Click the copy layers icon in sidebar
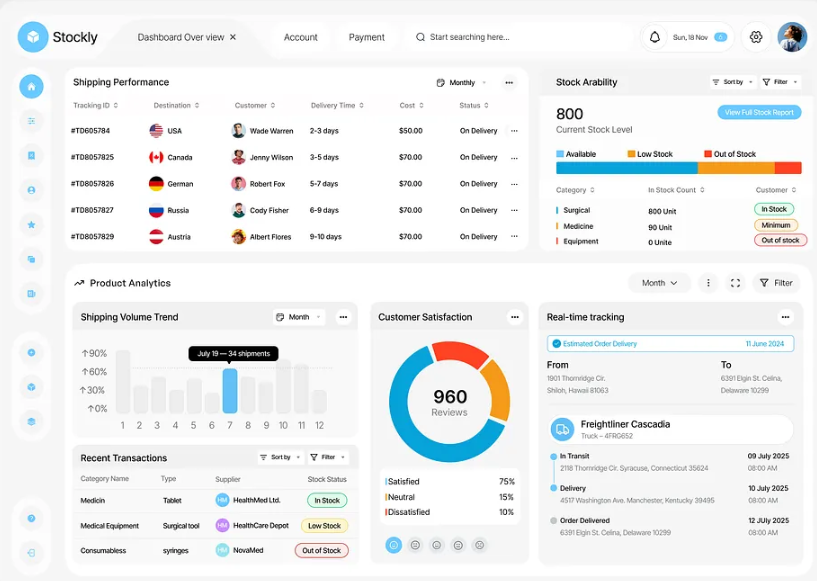The image size is (817, 581). pos(31,259)
